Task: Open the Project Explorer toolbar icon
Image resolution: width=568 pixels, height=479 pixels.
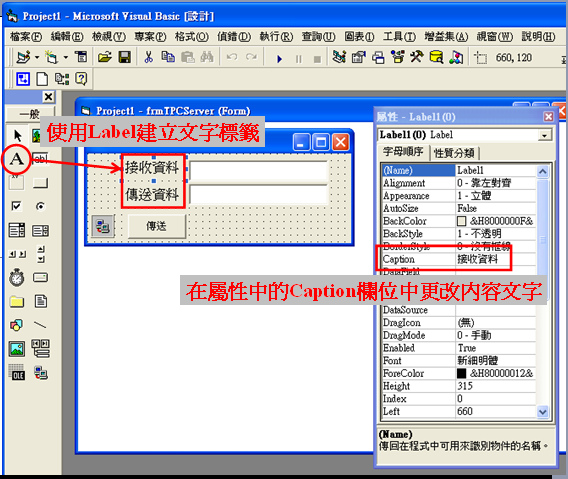Action: [339, 57]
